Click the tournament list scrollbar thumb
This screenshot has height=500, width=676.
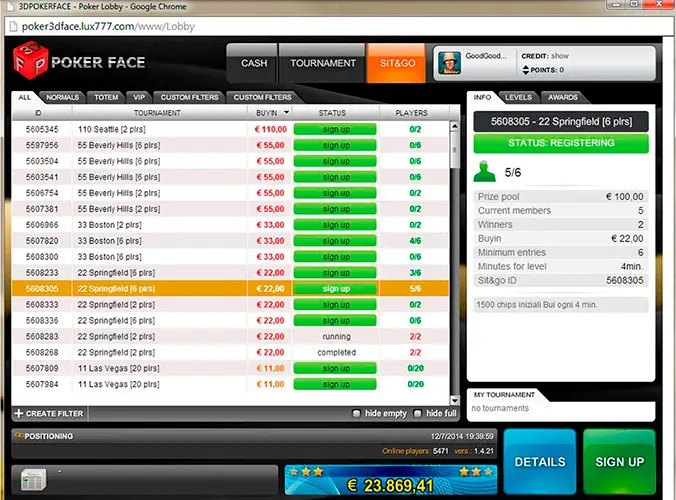coord(454,150)
